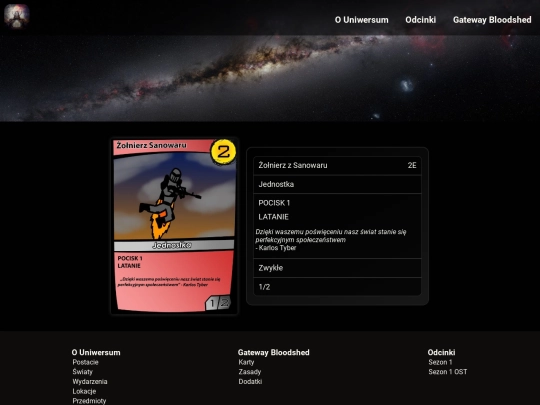
Task: Open the Sezon 1 OST footer link
Action: coord(448,372)
